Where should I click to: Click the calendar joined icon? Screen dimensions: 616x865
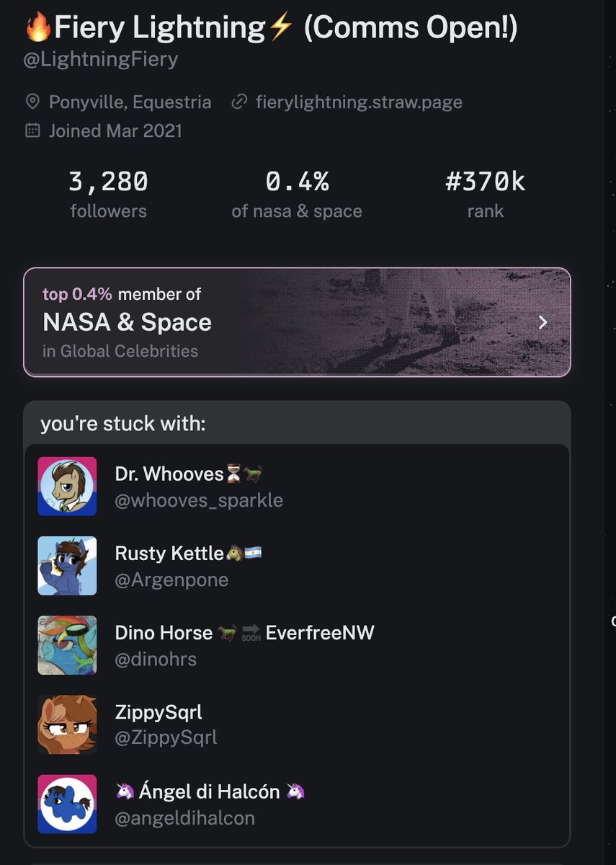pos(32,130)
